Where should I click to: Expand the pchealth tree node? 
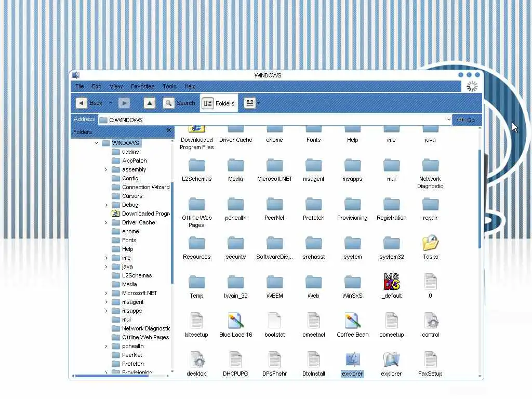coord(106,346)
